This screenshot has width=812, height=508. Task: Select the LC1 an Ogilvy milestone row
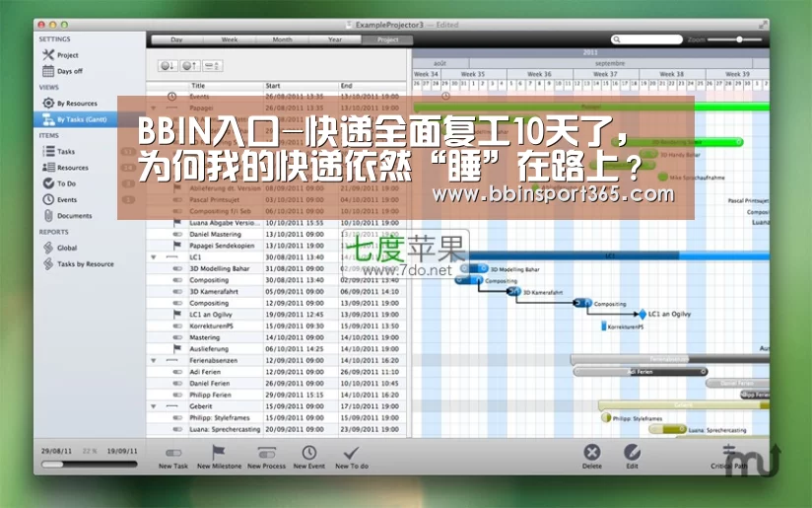277,314
